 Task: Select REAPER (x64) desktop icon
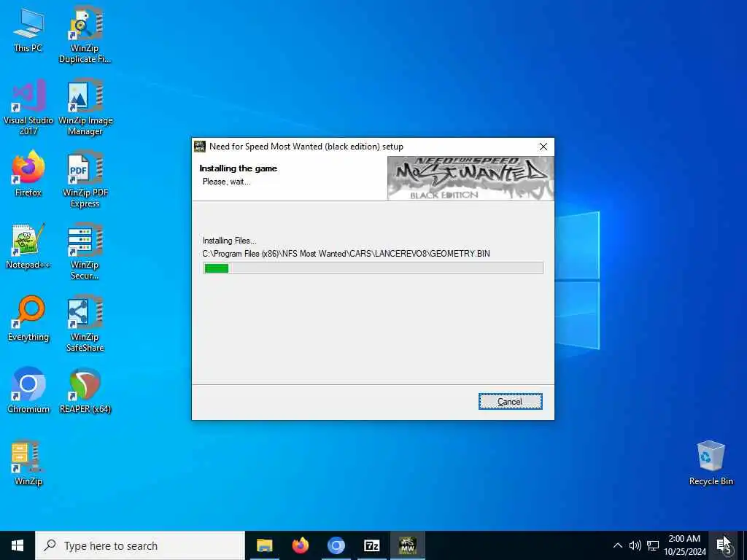85,391
